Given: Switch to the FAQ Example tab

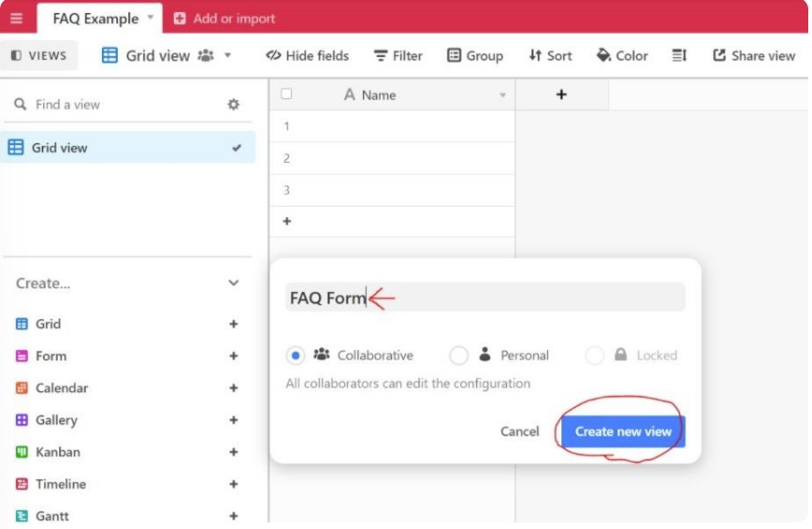Looking at the screenshot, I should pyautogui.click(x=95, y=19).
